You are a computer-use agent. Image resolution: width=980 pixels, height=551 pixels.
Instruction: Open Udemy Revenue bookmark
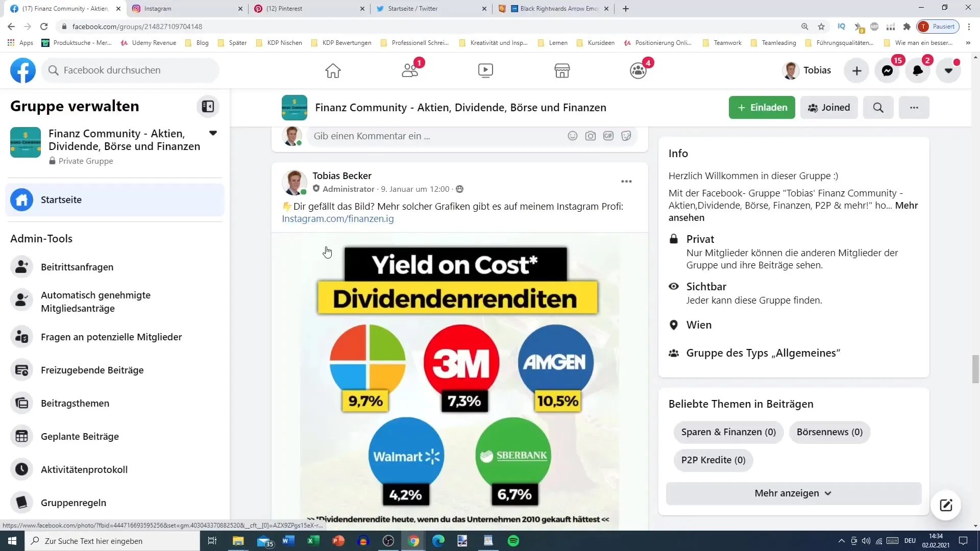point(149,43)
